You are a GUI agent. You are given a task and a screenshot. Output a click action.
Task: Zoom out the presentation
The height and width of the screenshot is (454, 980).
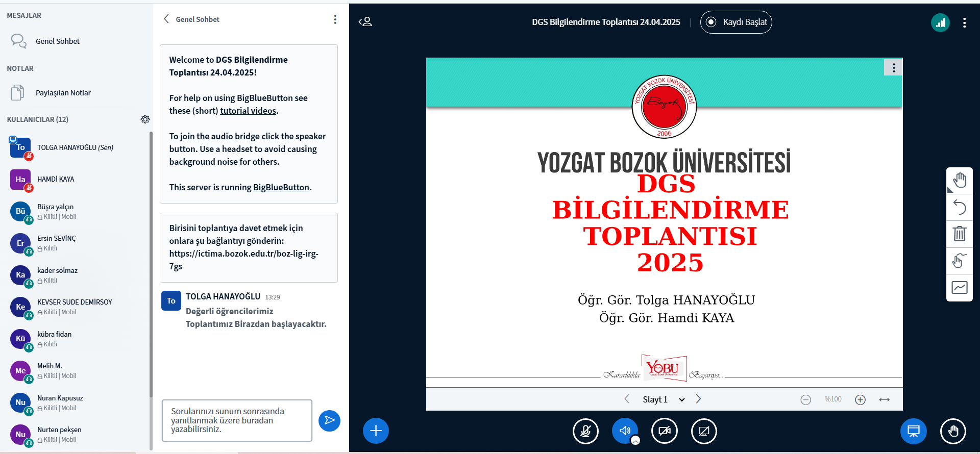click(805, 399)
